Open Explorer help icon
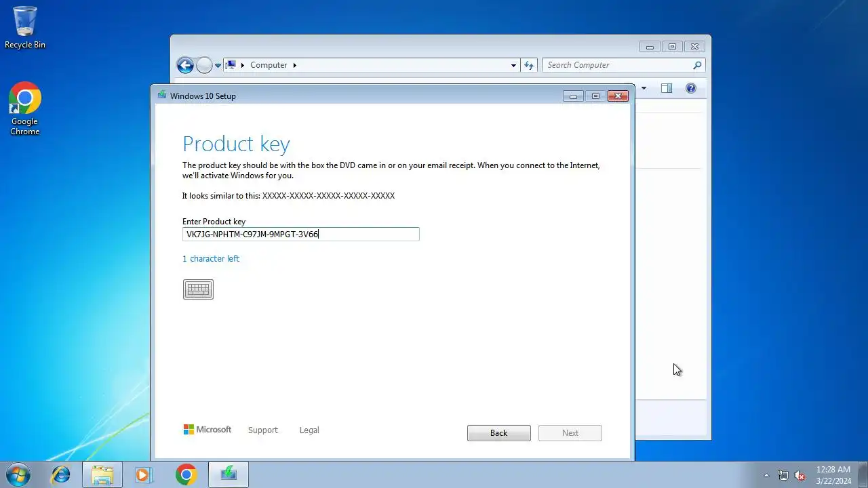This screenshot has height=488, width=868. 691,88
